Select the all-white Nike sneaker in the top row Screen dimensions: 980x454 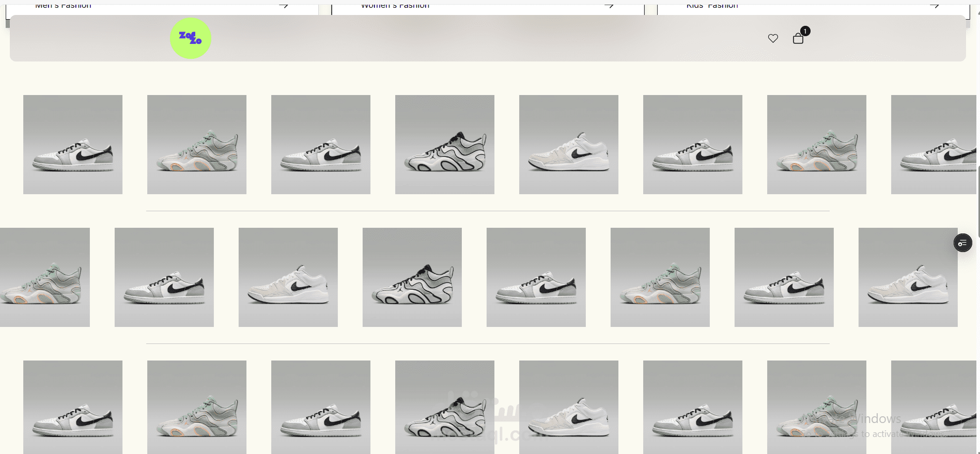tap(569, 145)
